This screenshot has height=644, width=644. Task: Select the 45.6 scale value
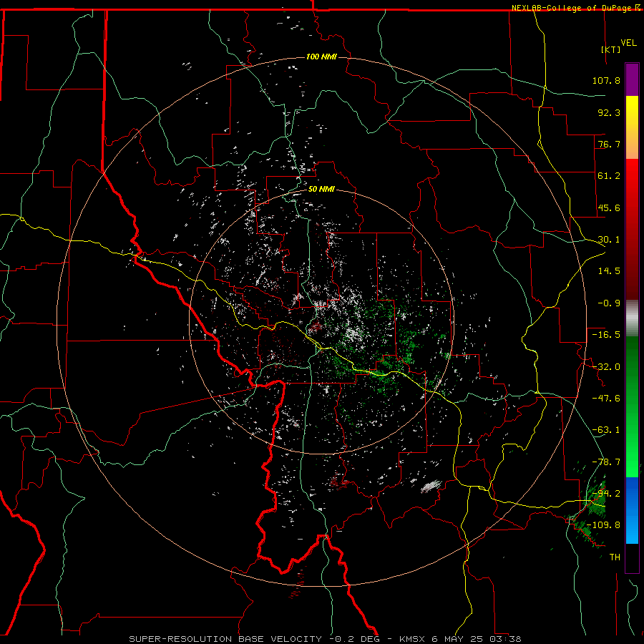tap(609, 208)
